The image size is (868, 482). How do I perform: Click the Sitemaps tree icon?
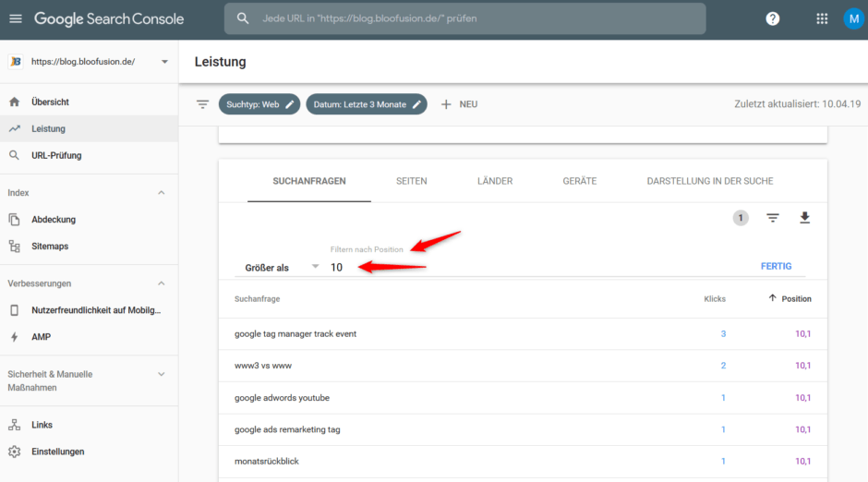tap(15, 247)
